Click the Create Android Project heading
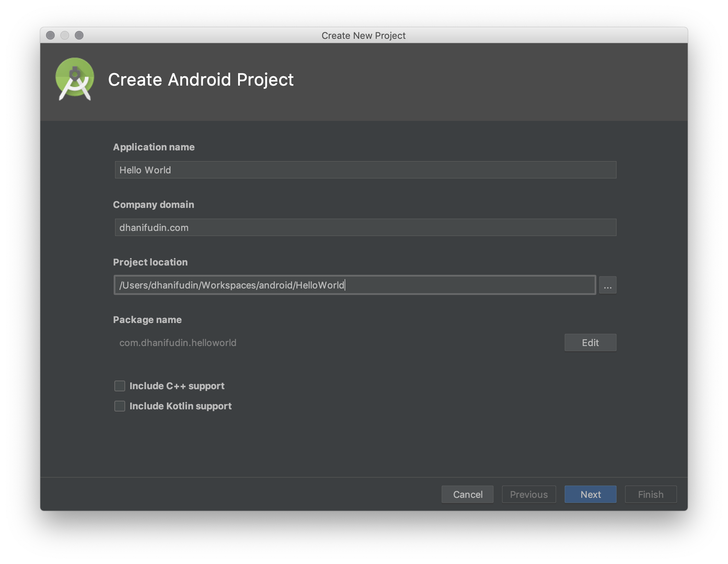Screen dimensions: 728x564 (x=201, y=79)
